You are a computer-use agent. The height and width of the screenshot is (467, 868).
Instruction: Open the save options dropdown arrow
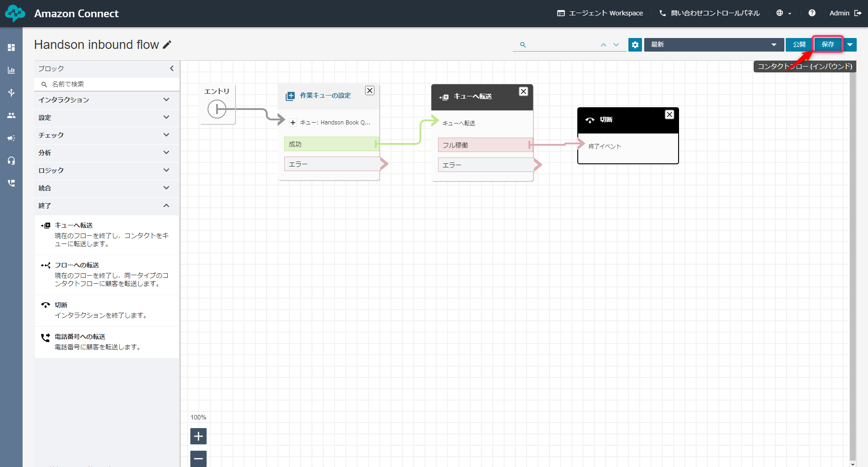tap(850, 45)
